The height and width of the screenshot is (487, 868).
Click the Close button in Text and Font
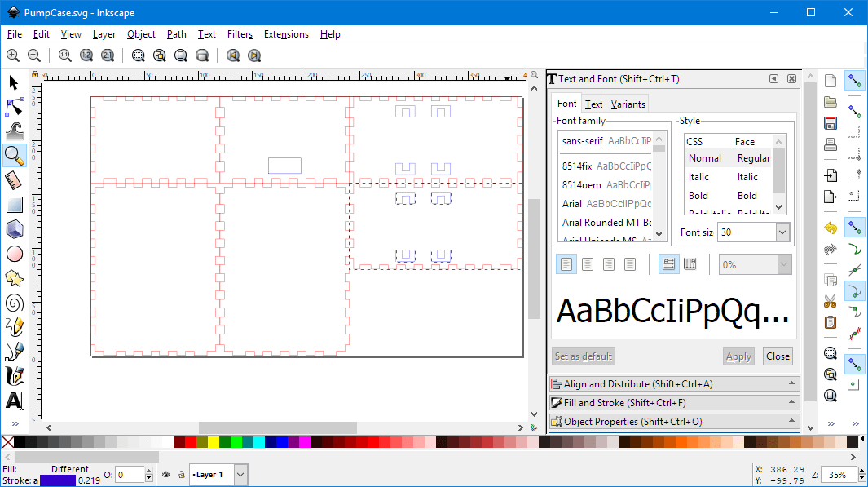point(778,356)
